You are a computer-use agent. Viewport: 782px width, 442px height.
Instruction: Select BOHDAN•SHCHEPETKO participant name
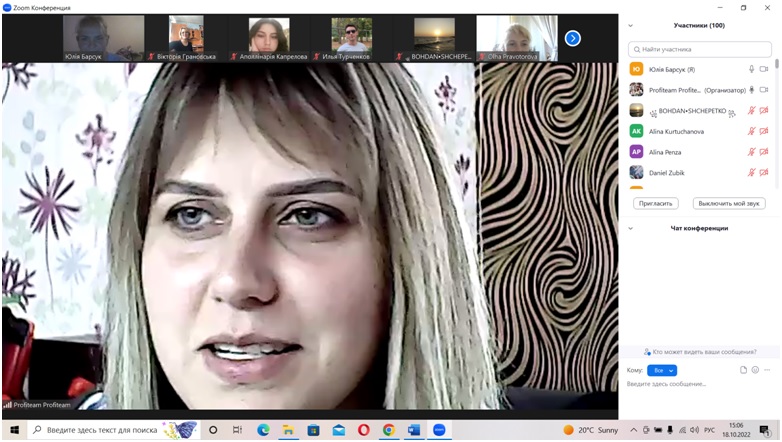tap(692, 111)
